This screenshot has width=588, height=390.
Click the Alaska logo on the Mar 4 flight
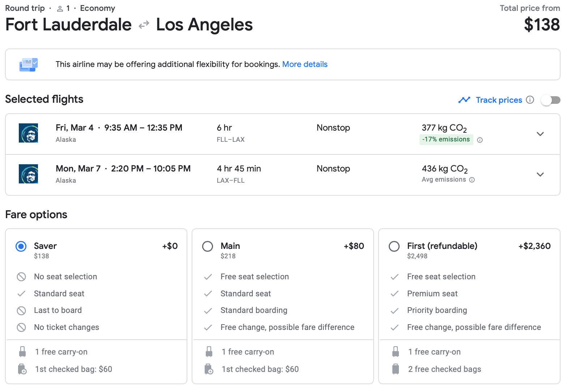tap(28, 133)
